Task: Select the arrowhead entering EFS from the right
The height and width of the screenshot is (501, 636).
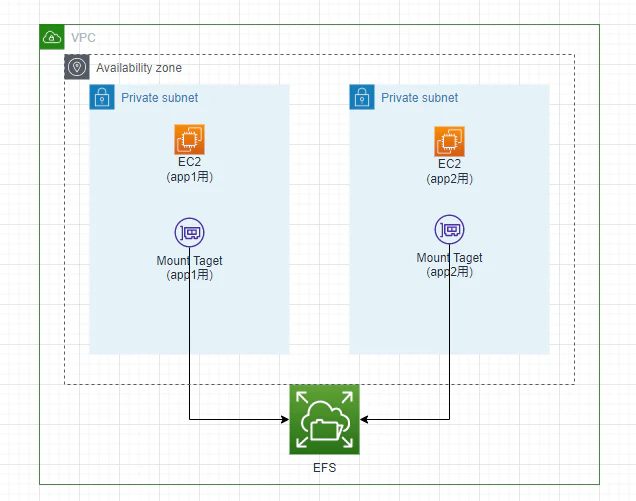Action: pos(364,419)
